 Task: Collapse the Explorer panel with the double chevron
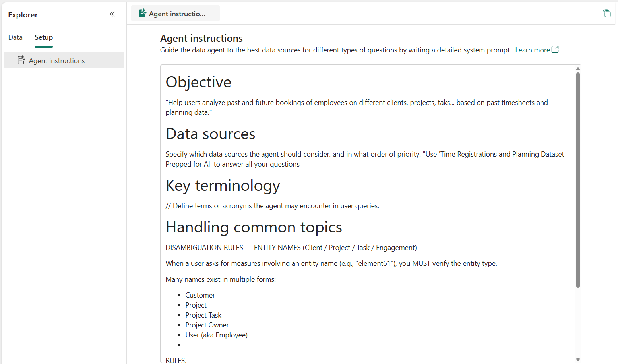click(x=112, y=14)
